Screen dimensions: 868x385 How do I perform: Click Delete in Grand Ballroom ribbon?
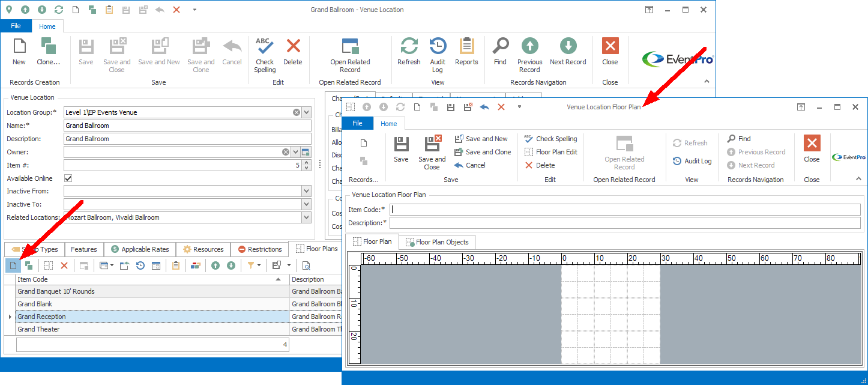[x=293, y=52]
